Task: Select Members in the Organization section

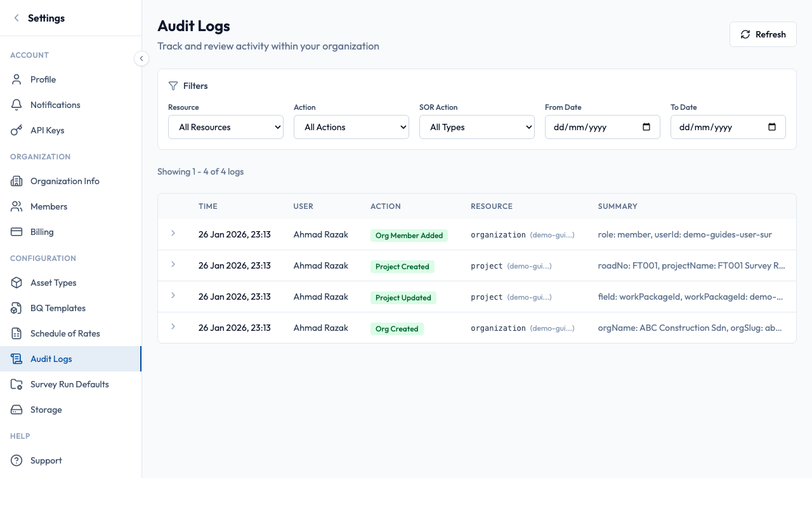Action: [x=49, y=206]
